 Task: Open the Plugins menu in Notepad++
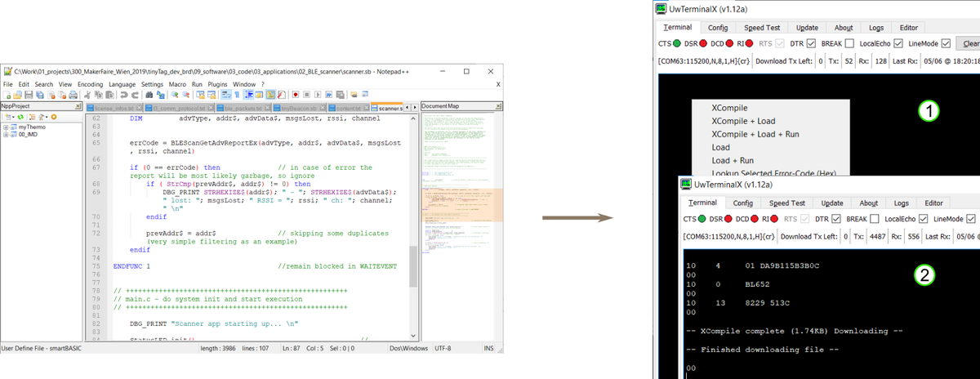coord(217,84)
